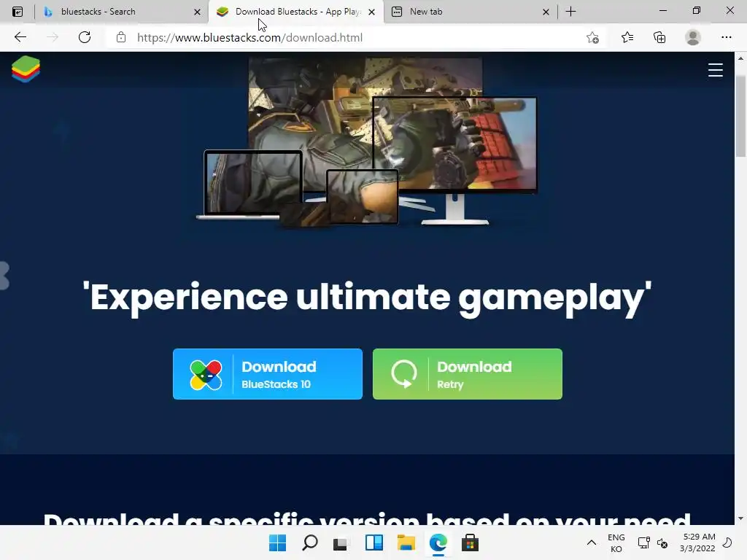The height and width of the screenshot is (560, 747).
Task: Click the BlueStacks logo on the page
Action: point(26,69)
